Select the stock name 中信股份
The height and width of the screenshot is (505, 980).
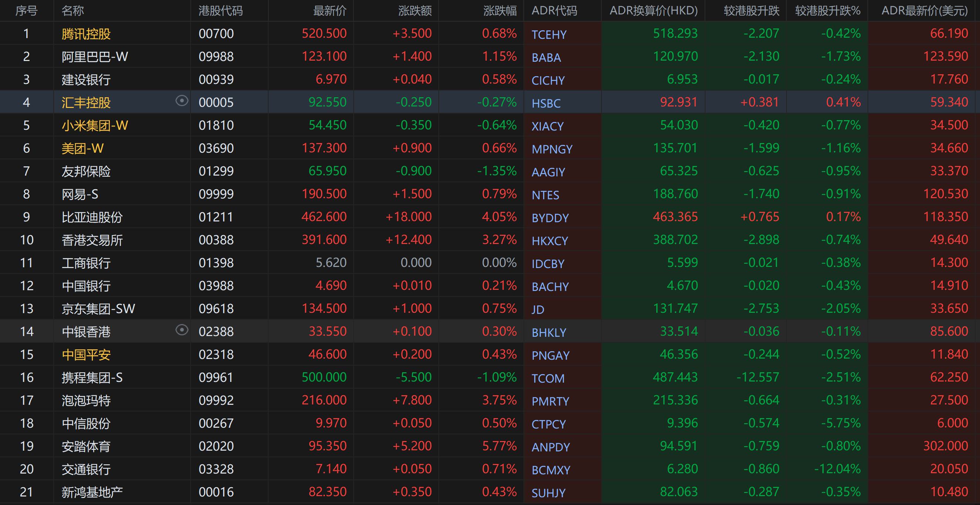(86, 423)
